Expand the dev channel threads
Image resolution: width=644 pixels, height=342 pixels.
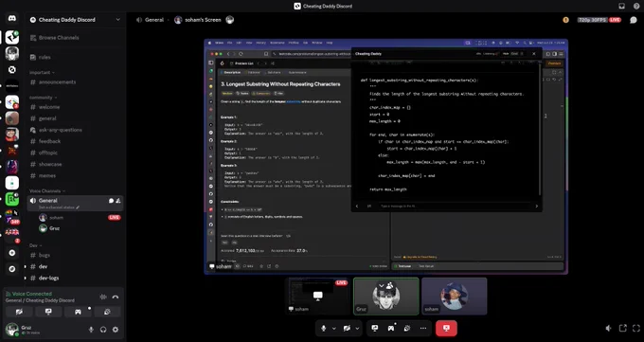25,267
